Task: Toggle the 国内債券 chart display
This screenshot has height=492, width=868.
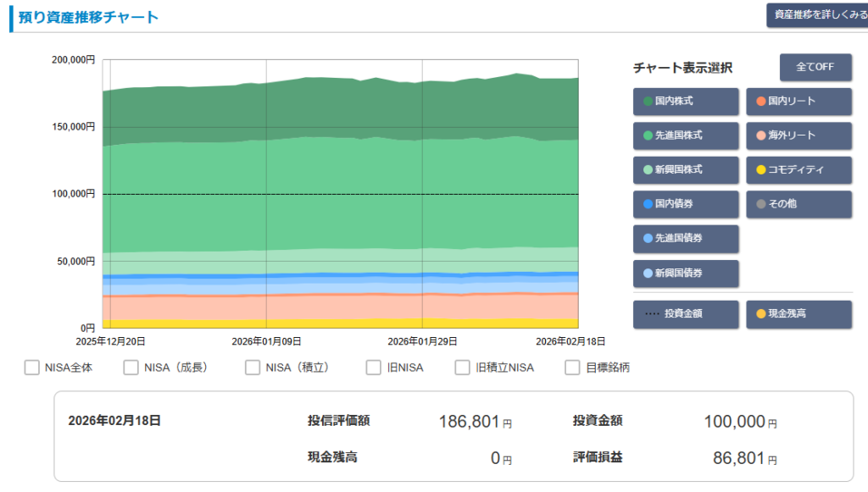Action: [685, 204]
